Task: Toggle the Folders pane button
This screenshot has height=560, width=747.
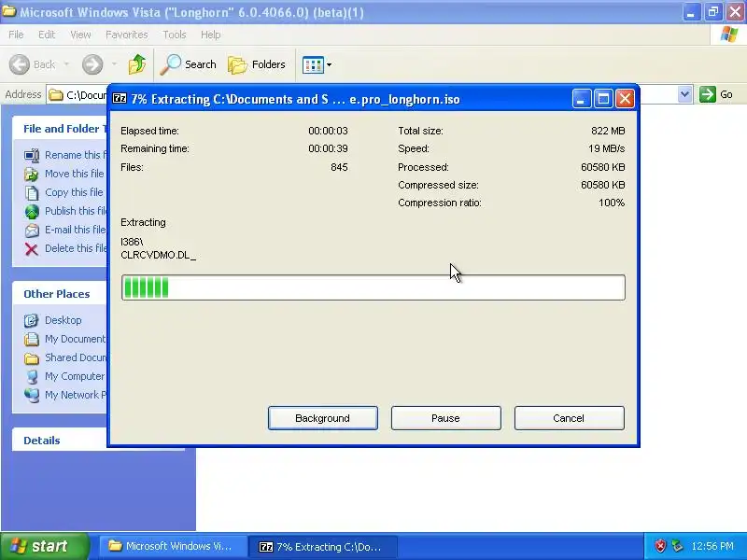Action: click(x=257, y=64)
